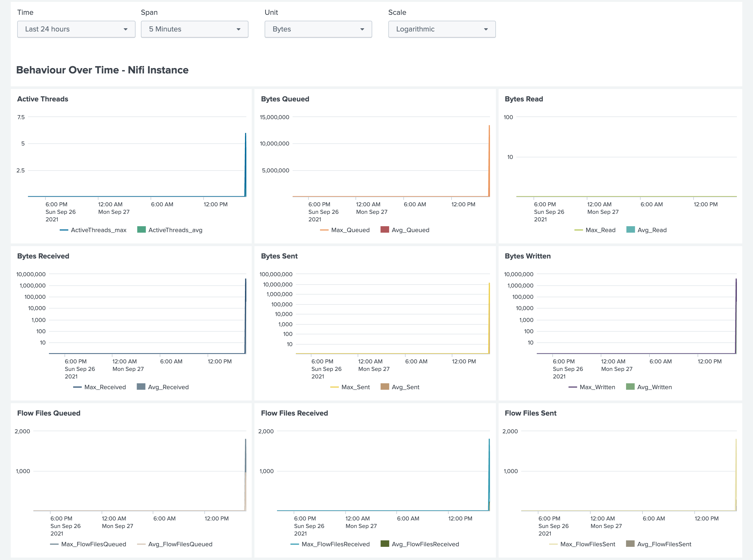Toggle Max_Sent legend entry
753x560 pixels.
(x=350, y=387)
